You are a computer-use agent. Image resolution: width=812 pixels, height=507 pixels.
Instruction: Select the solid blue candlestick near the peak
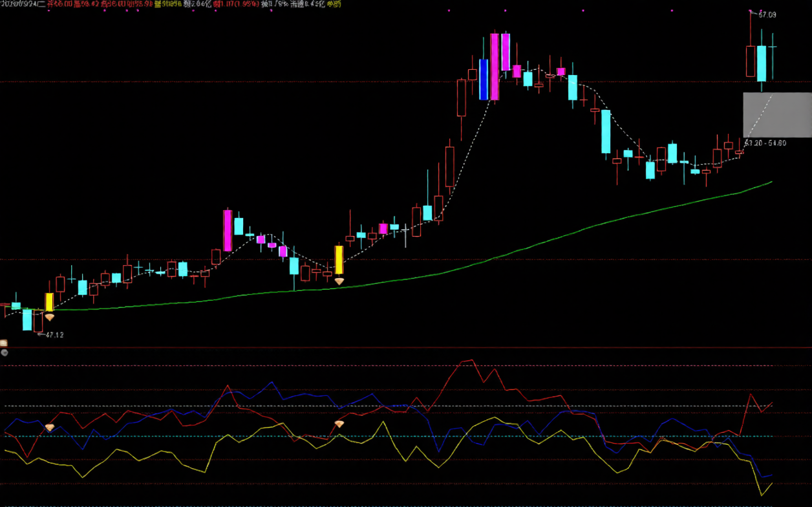pos(484,79)
